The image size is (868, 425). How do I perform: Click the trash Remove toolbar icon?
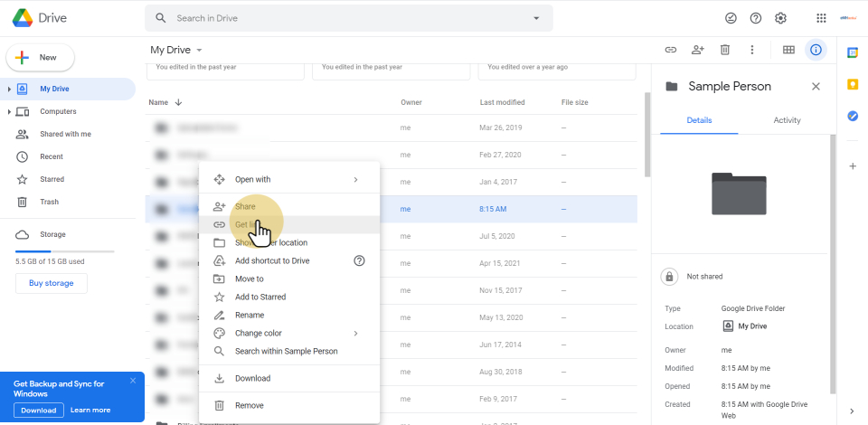[725, 50]
